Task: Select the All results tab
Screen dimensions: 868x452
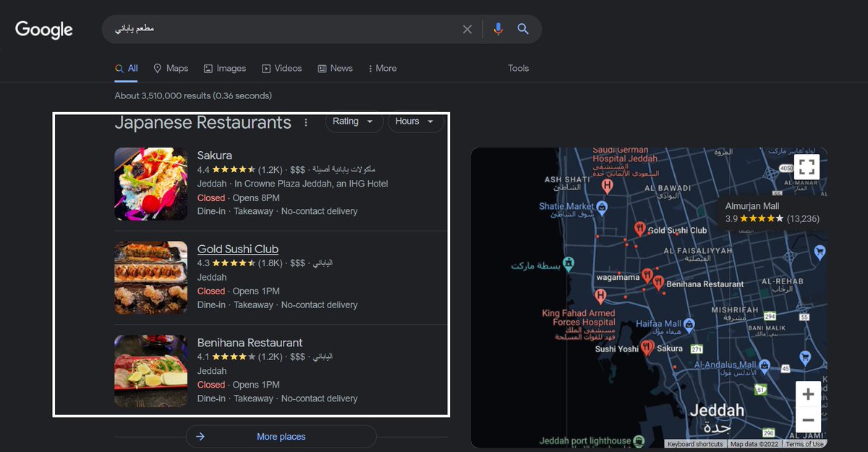Action: point(127,68)
